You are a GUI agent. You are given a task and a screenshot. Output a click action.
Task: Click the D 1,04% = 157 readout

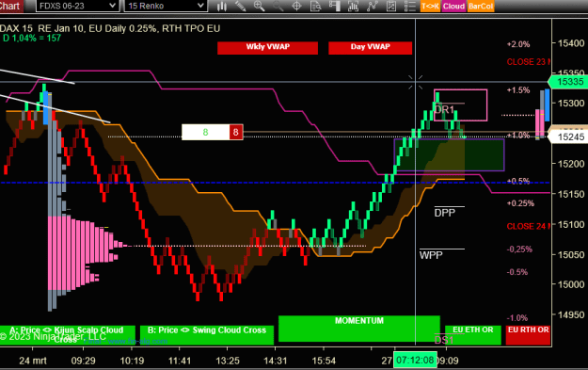click(x=31, y=38)
